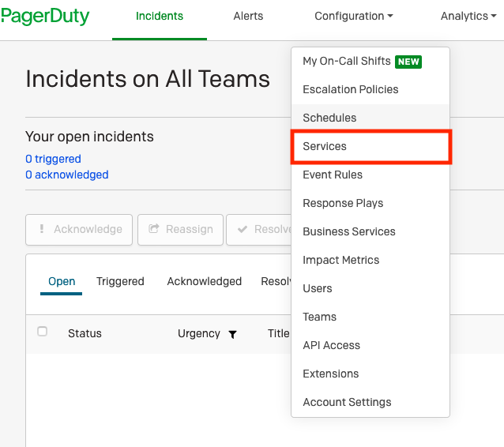The height and width of the screenshot is (447, 504).
Task: Click the NEW badge beside On-Call Shifts
Action: click(408, 62)
